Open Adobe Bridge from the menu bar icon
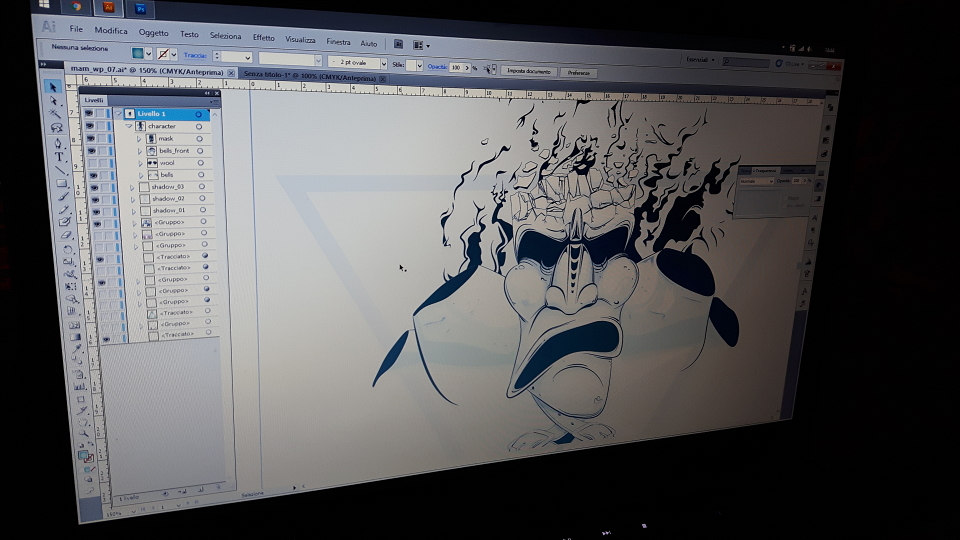This screenshot has height=540, width=960. 398,44
